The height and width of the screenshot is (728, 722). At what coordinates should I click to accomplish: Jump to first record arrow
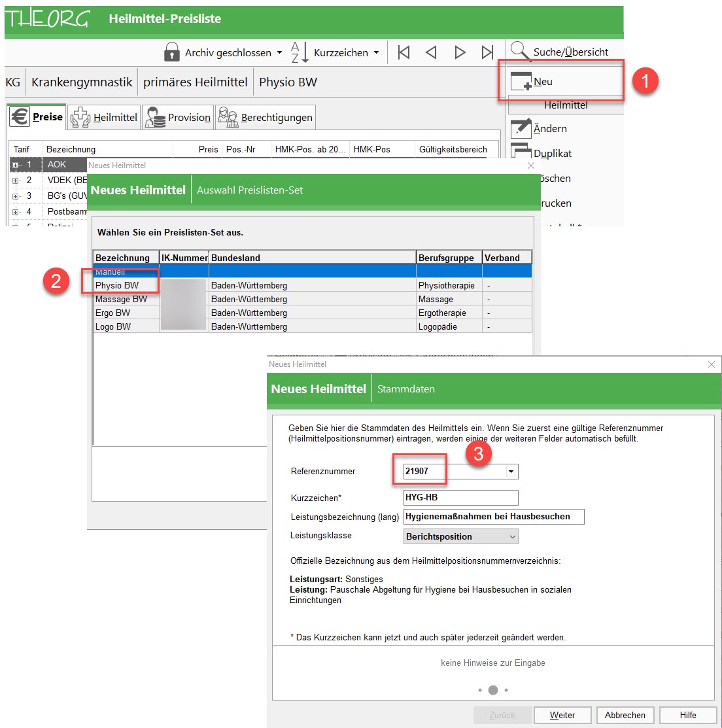[x=404, y=52]
